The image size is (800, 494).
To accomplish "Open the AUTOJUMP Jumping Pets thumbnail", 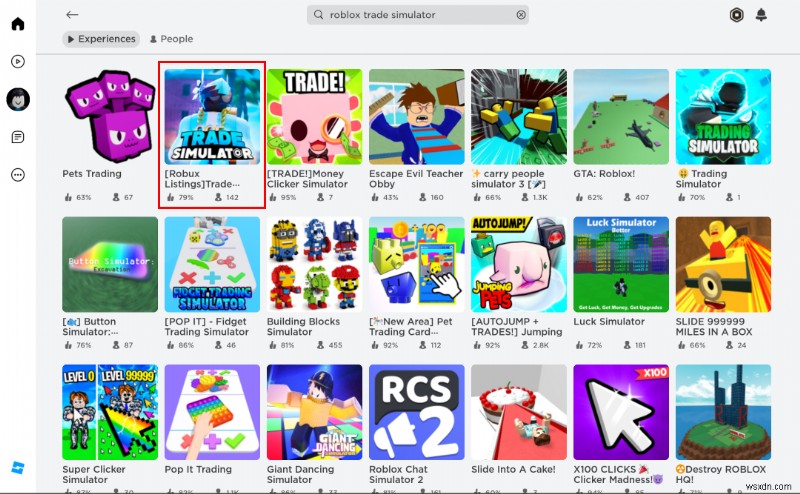I will click(519, 264).
